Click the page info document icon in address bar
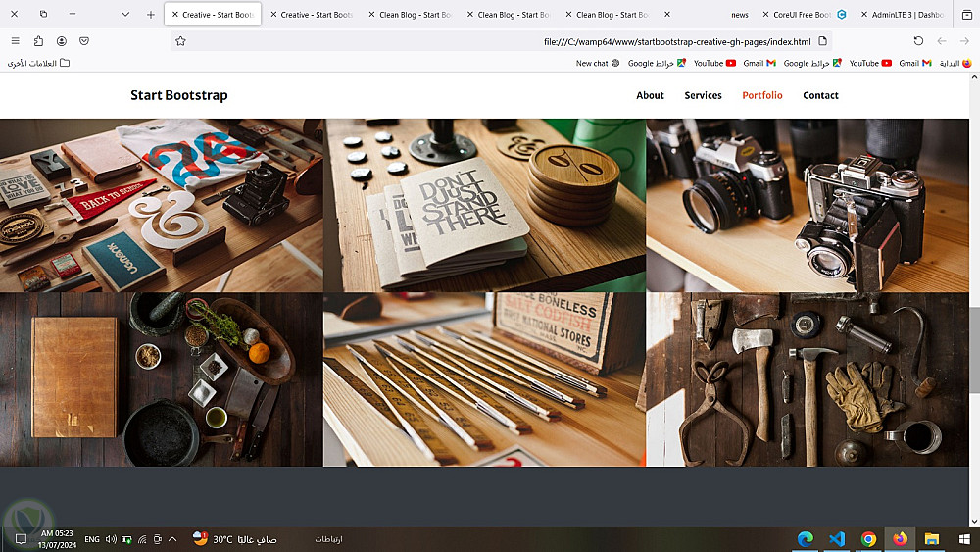This screenshot has height=552, width=980. [x=822, y=41]
